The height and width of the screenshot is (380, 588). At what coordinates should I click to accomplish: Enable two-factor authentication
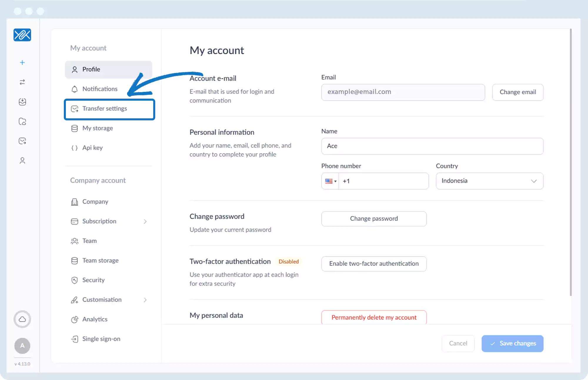coord(374,263)
